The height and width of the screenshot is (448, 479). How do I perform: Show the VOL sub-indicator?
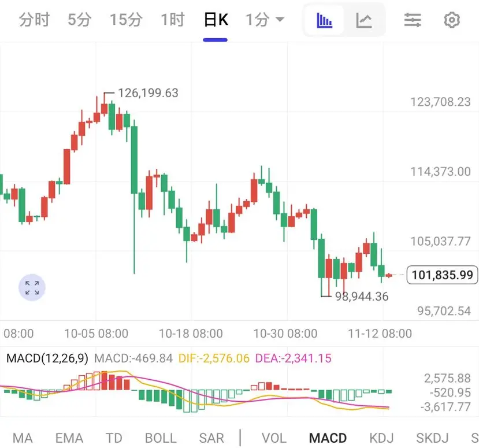click(274, 438)
